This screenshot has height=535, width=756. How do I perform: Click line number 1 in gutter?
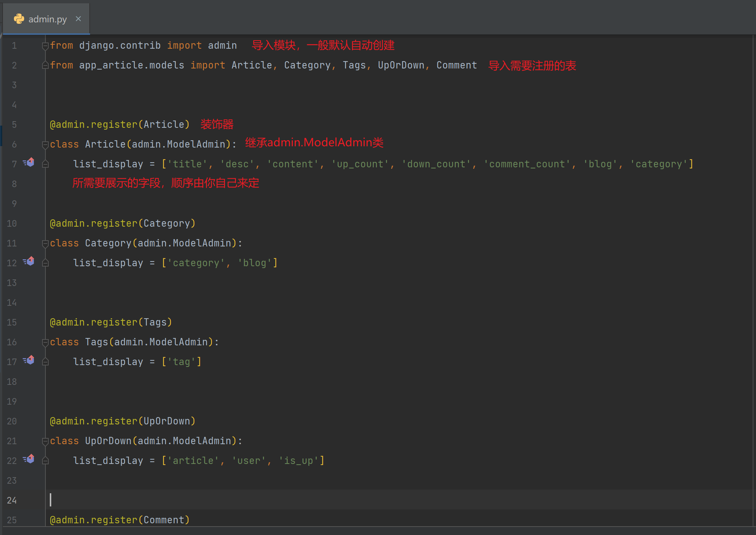(14, 46)
